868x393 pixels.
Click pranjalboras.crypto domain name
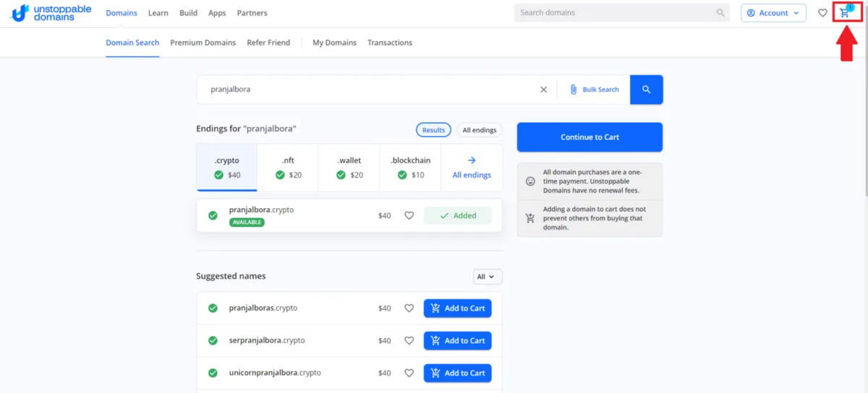tap(263, 308)
